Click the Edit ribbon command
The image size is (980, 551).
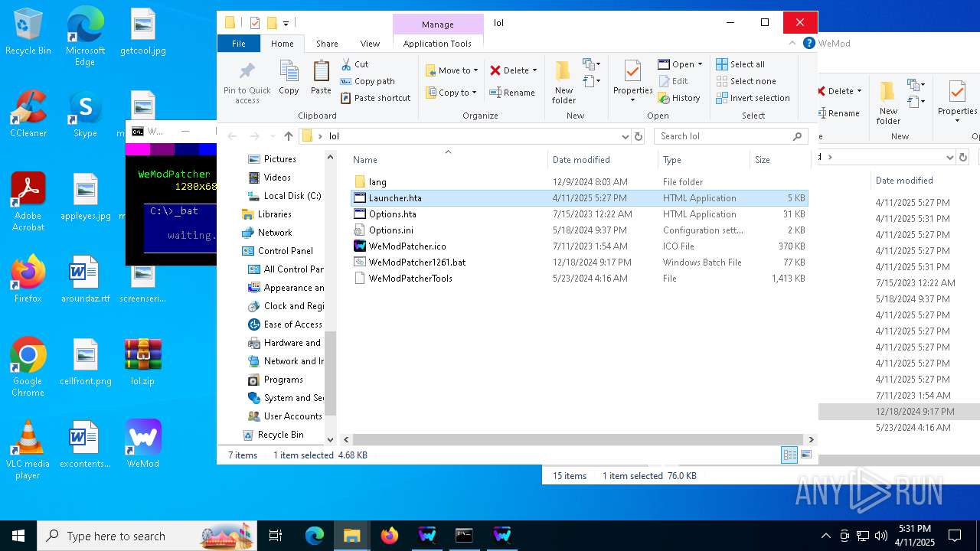672,81
